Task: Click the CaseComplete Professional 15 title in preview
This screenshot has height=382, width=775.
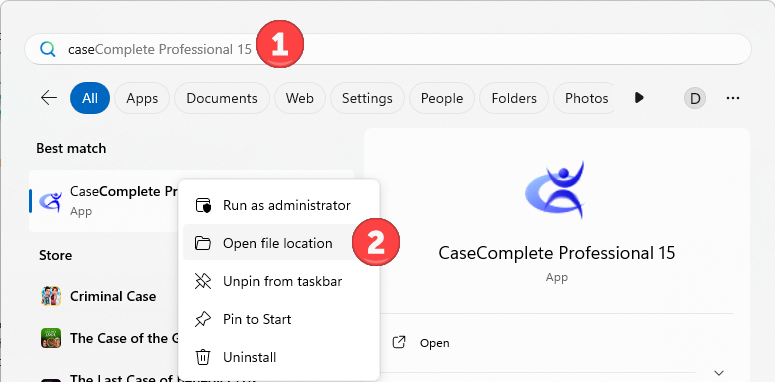Action: pyautogui.click(x=557, y=253)
